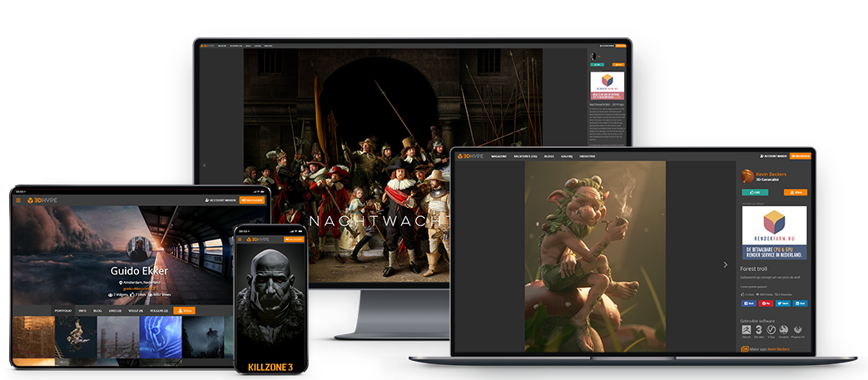The image size is (868, 380).
Task: Share Forest troll on Facebook
Action: (748, 304)
